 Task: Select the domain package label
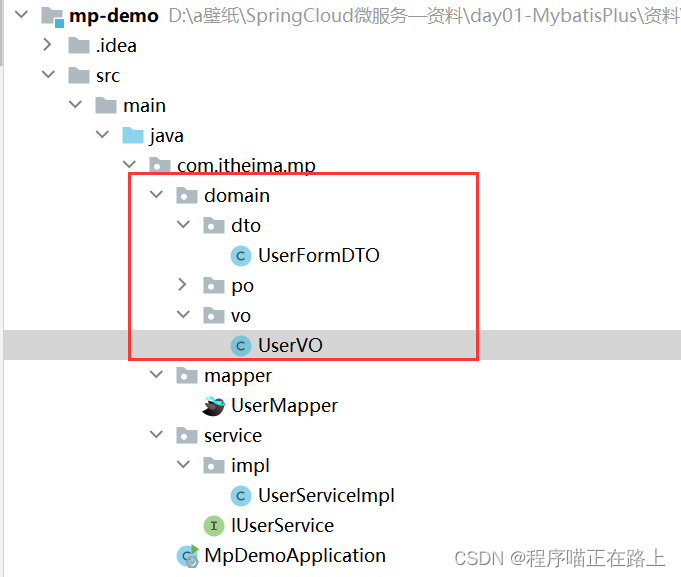(237, 195)
